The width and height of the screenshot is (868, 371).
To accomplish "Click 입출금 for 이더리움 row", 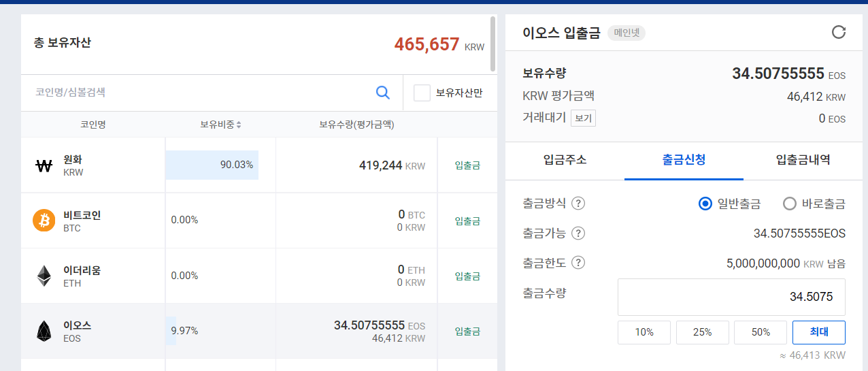I will (467, 276).
